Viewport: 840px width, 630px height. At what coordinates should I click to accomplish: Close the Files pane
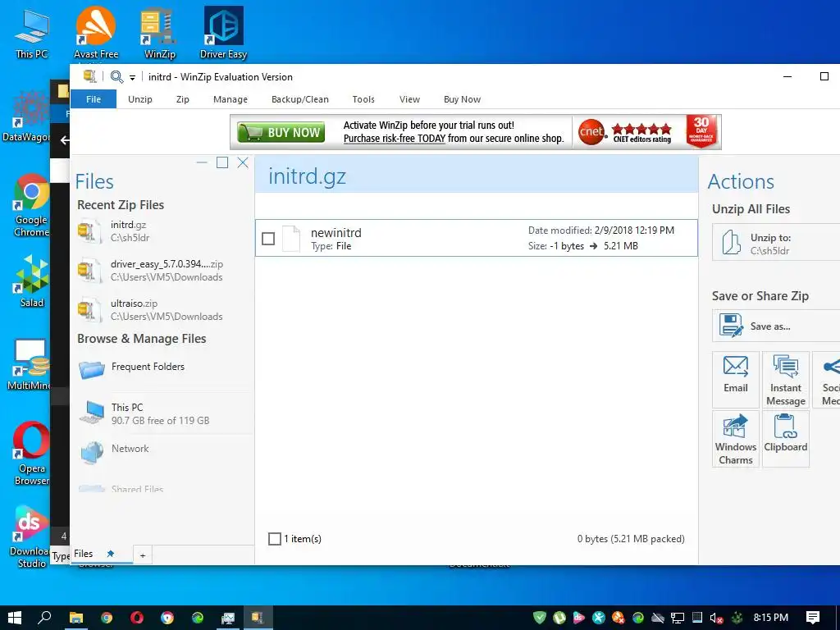[243, 162]
